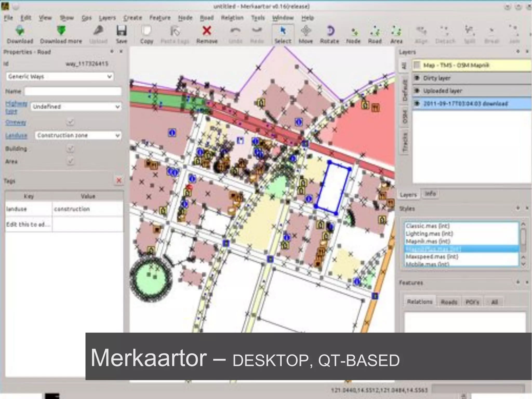Viewport: 532px width, 399px height.
Task: Choose the Area creation tool
Action: [396, 35]
